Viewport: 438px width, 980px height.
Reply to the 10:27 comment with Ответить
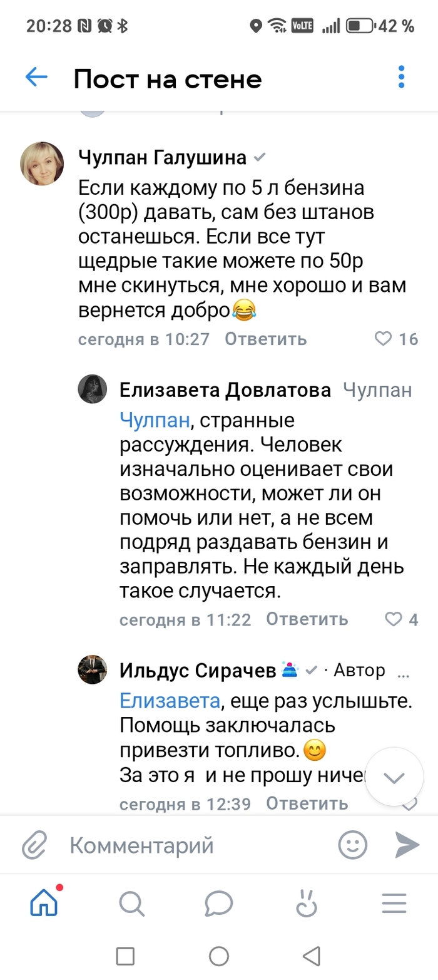point(266,339)
